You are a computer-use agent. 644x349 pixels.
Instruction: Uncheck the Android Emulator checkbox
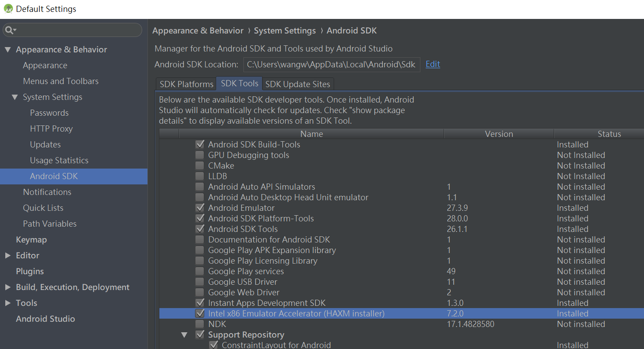(200, 208)
